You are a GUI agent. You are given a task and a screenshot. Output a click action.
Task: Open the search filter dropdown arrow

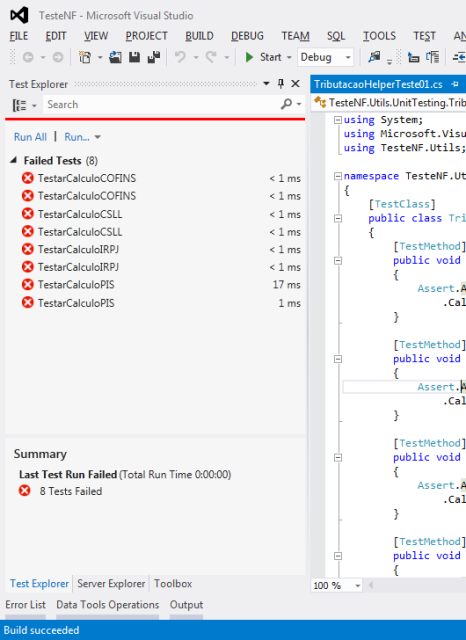click(x=299, y=104)
